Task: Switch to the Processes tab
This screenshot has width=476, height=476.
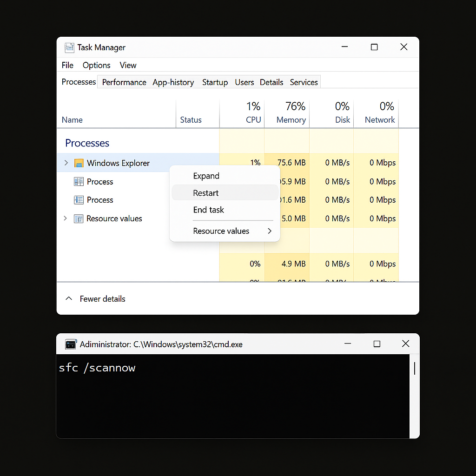Action: 79,82
